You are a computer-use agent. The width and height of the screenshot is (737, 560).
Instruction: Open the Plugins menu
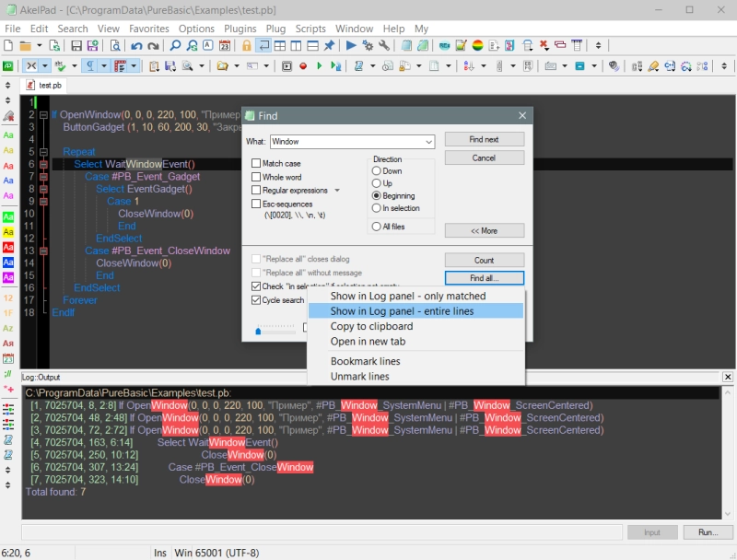coord(240,29)
